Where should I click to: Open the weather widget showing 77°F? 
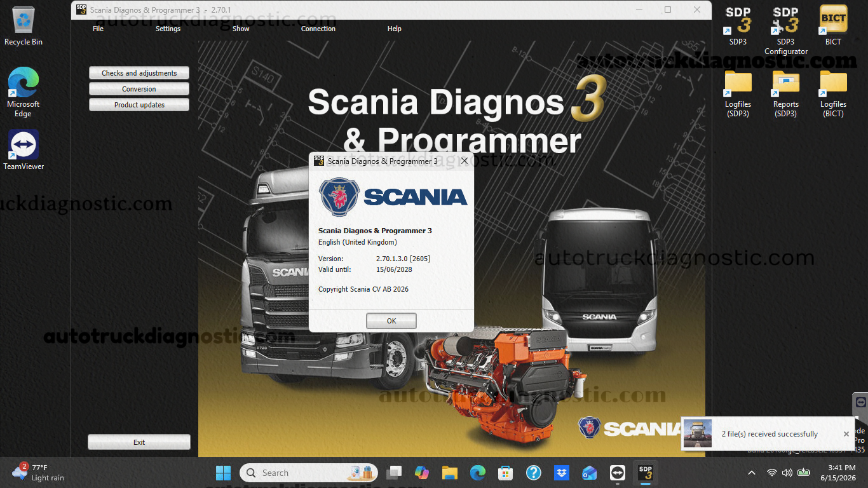coord(39,473)
